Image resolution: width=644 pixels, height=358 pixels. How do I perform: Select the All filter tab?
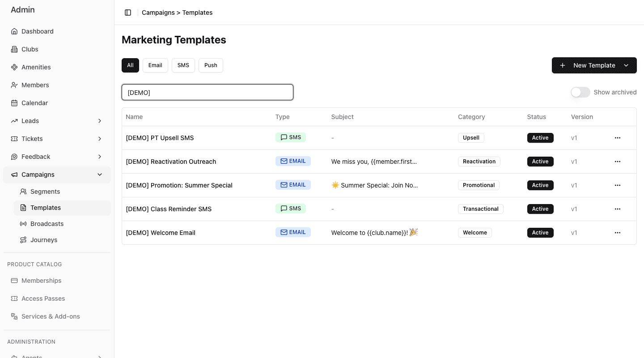tap(130, 65)
